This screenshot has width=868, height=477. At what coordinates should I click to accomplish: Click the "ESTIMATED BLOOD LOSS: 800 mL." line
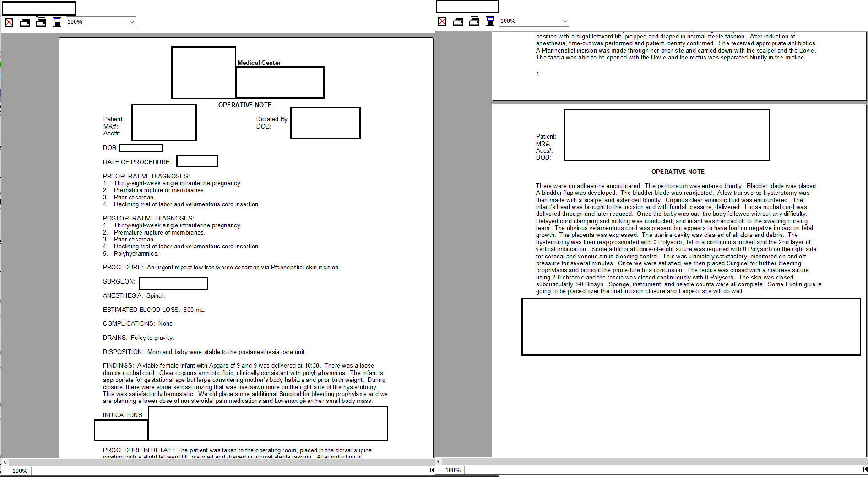pyautogui.click(x=154, y=310)
